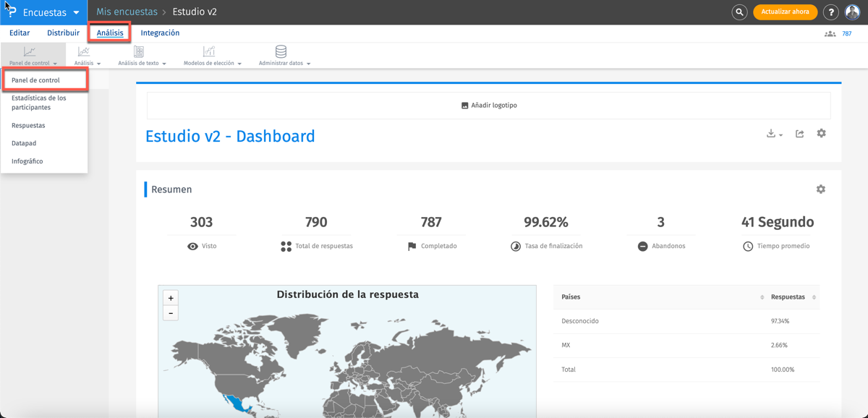Go to Mis encuestas breadcrumb link
Screen dimensions: 868x418
[x=127, y=12]
